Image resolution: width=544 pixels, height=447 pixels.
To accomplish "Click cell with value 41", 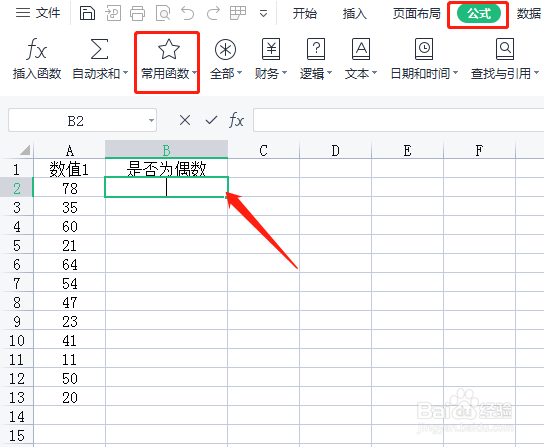I will 69,340.
